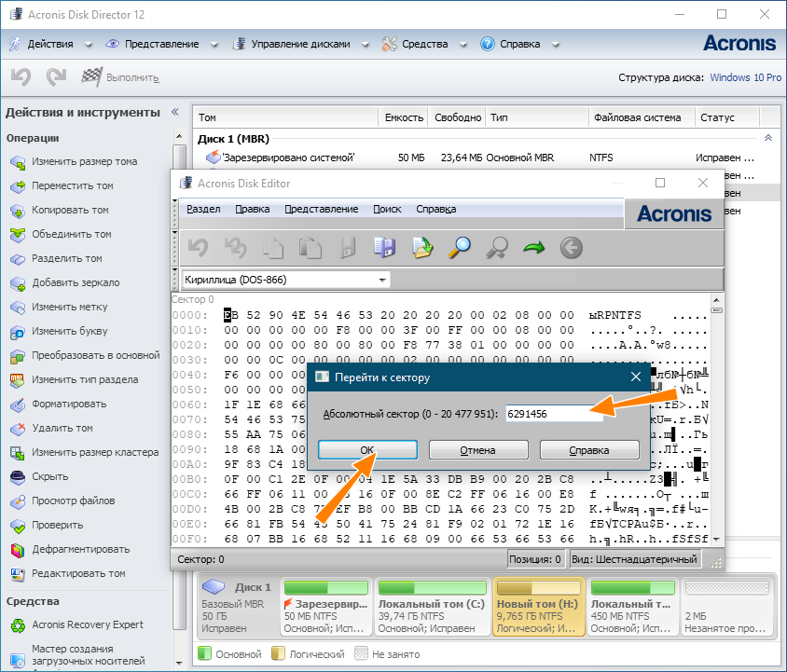This screenshot has width=787, height=672.
Task: Select Форматировать in the operations list
Action: (x=68, y=404)
